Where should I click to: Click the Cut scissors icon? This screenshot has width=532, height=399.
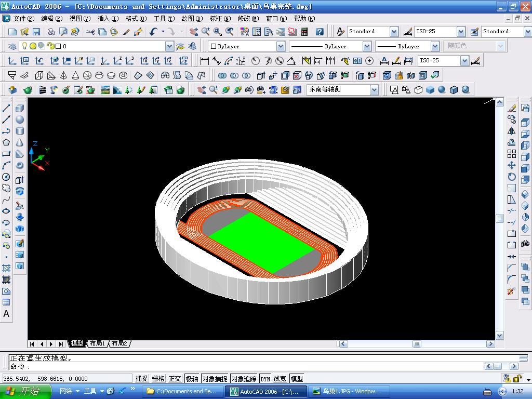point(90,32)
